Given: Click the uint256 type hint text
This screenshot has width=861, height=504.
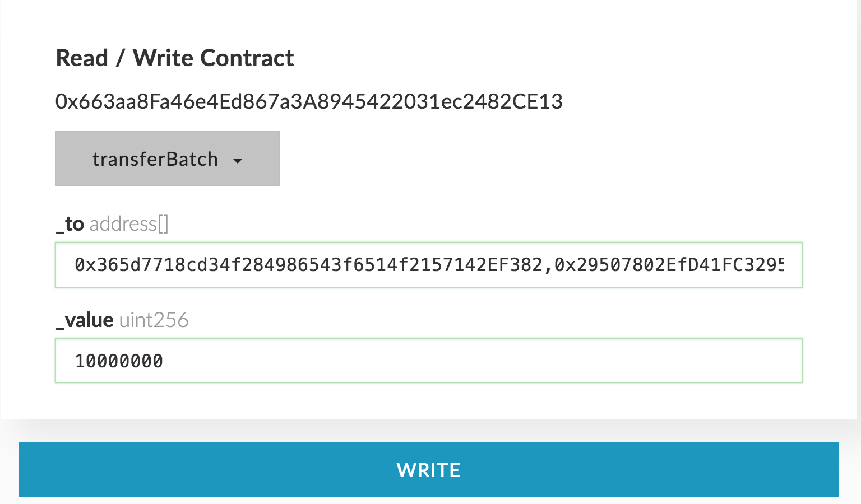Looking at the screenshot, I should point(154,320).
